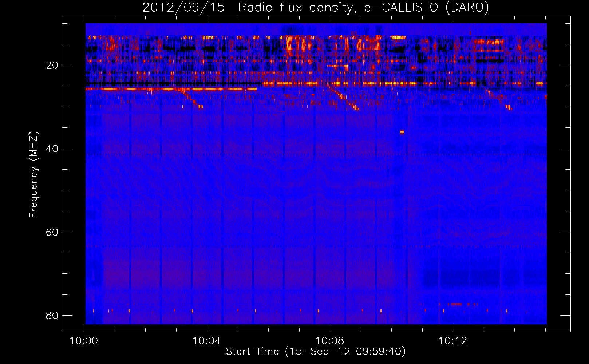The image size is (589, 364).
Task: Click the '80' frequency tick label
Action: (52, 315)
